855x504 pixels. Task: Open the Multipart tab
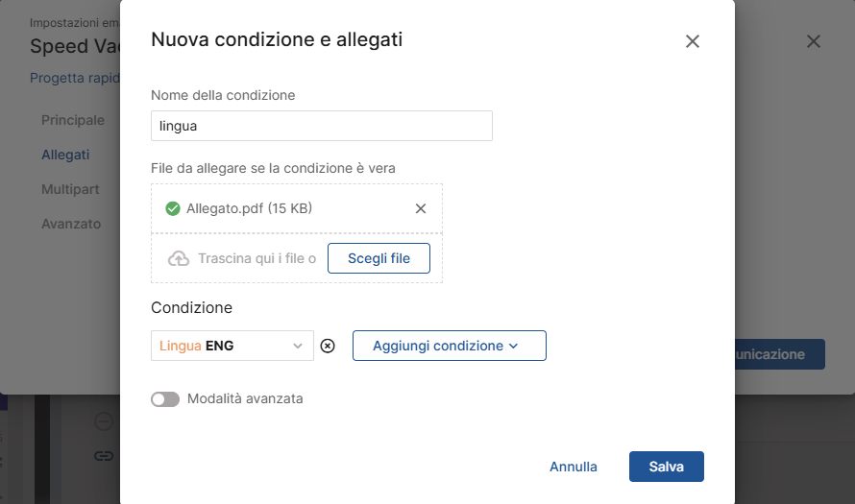70,189
